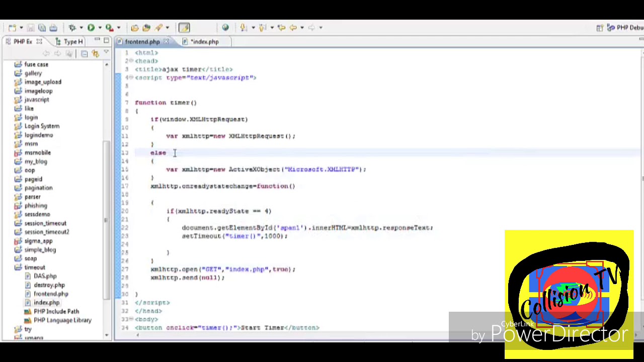Image resolution: width=644 pixels, height=362 pixels.
Task: Click the Save icon in toolbar
Action: pyautogui.click(x=31, y=28)
